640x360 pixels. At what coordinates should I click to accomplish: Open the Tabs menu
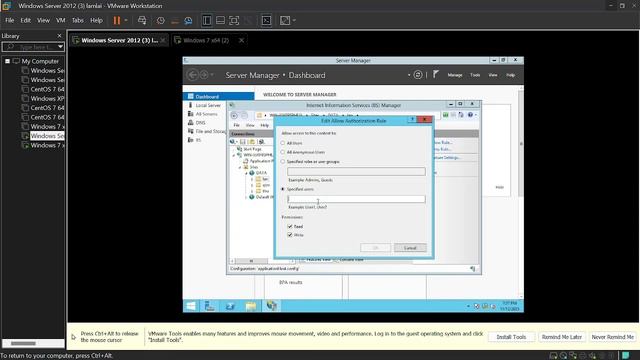78,20
